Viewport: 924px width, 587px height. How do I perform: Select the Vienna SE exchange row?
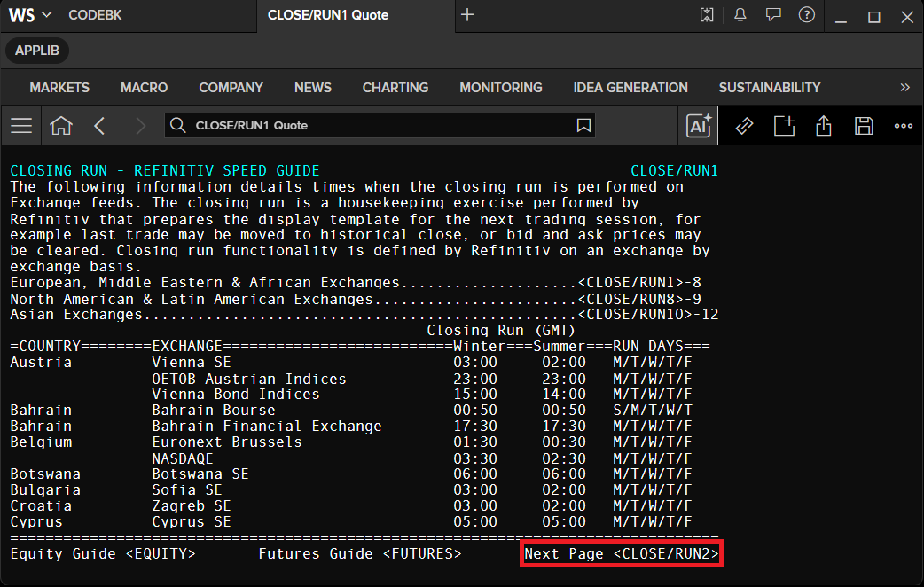pyautogui.click(x=351, y=363)
